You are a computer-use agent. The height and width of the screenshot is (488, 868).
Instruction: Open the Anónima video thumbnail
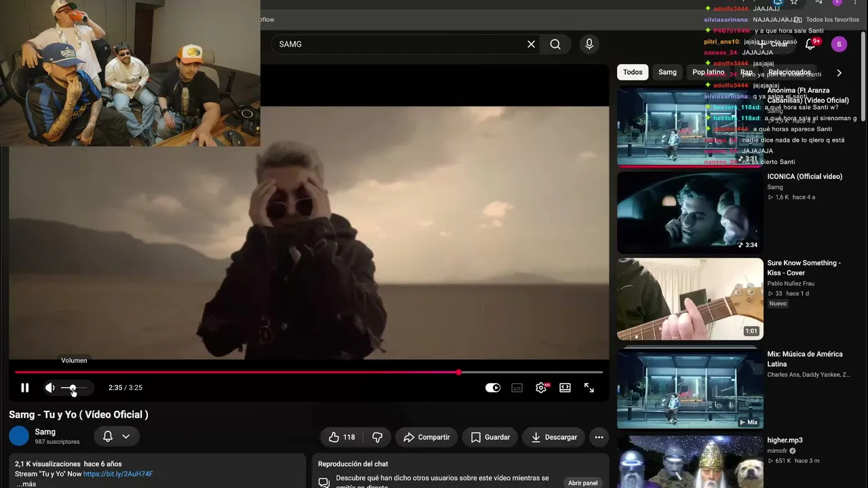pyautogui.click(x=690, y=126)
